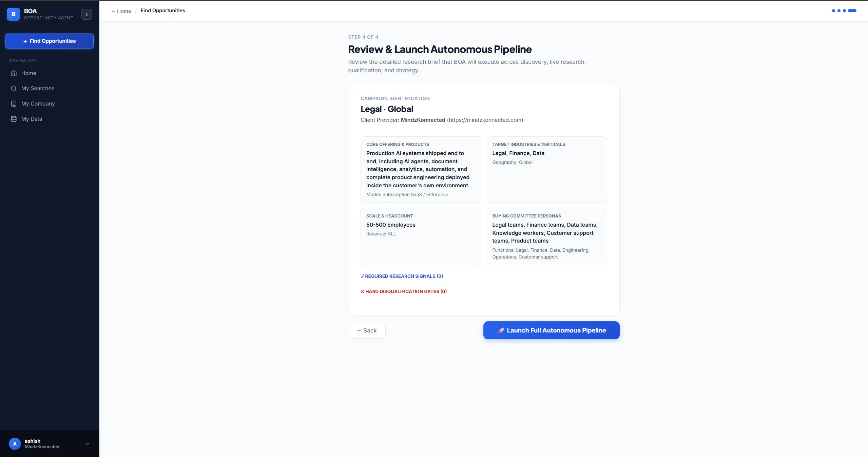Viewport: 868px width, 457px height.
Task: Click the Find Opportunities breadcrumb text
Action: pos(163,11)
